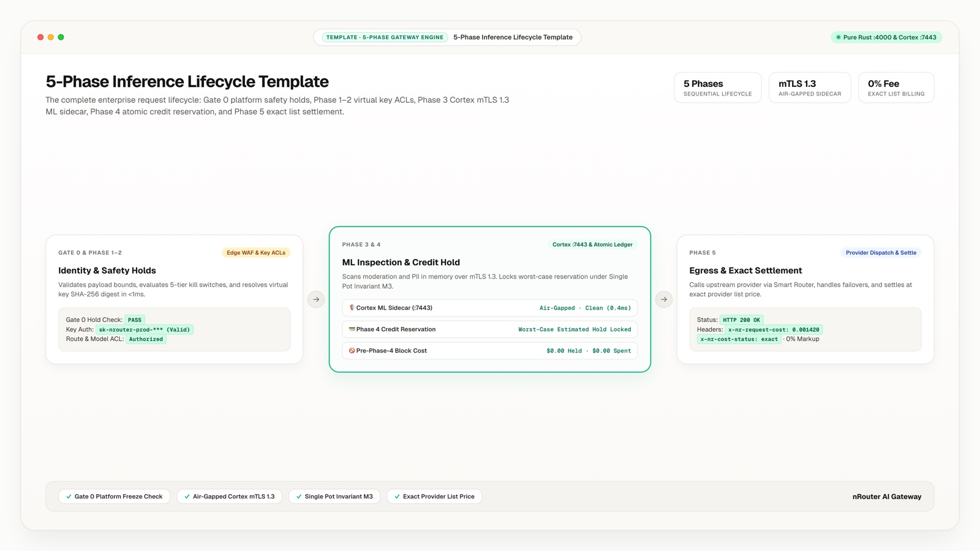Select the Egress & Exact Settlement heading
The width and height of the screenshot is (980, 551).
click(x=745, y=271)
